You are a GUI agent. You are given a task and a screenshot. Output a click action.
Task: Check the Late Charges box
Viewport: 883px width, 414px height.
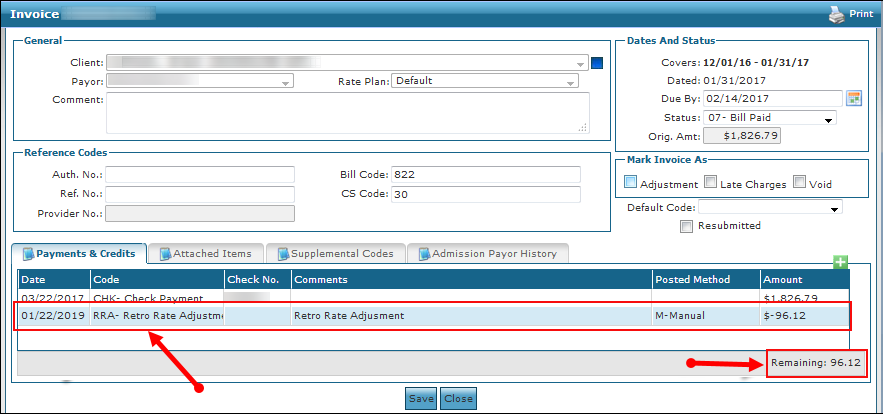coord(711,182)
